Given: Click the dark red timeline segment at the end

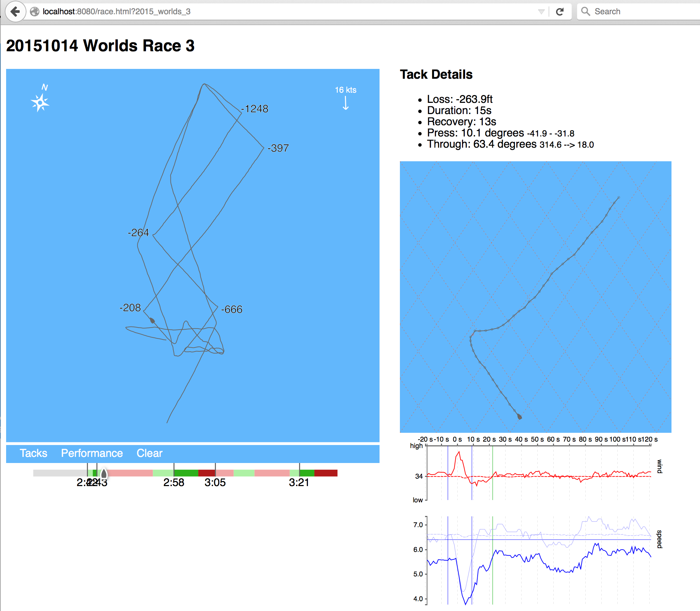Looking at the screenshot, I should [326, 473].
